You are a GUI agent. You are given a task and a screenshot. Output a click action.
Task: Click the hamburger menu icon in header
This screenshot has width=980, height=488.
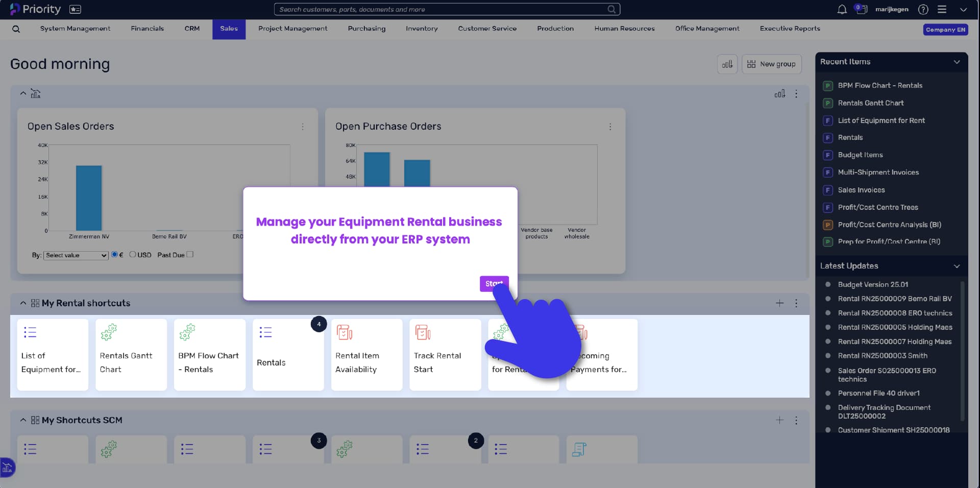(x=942, y=9)
